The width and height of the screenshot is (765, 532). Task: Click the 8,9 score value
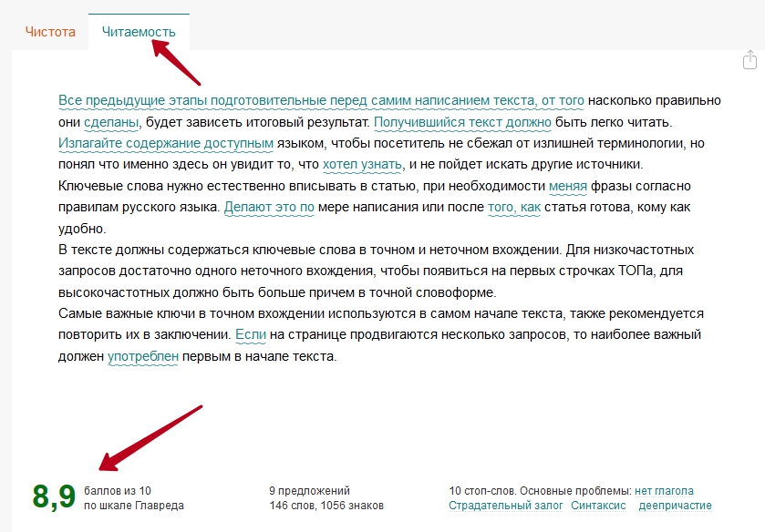[54, 496]
